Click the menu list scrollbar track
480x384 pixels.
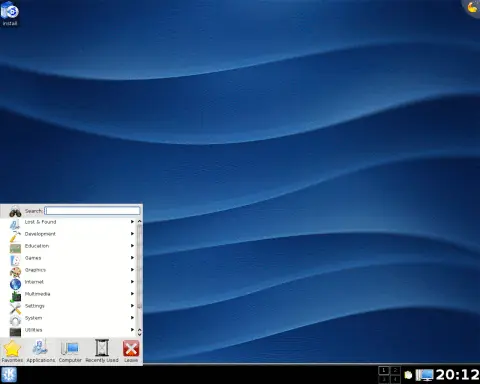[139, 277]
